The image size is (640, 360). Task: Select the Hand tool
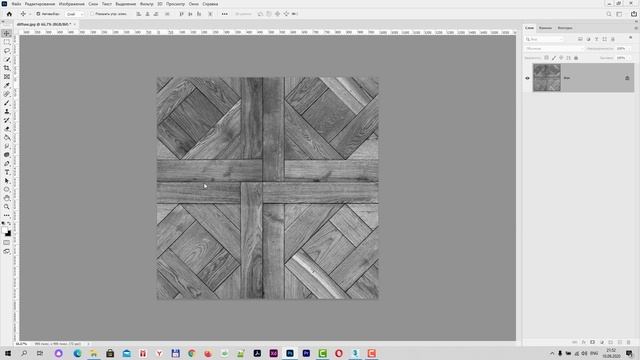(x=7, y=198)
